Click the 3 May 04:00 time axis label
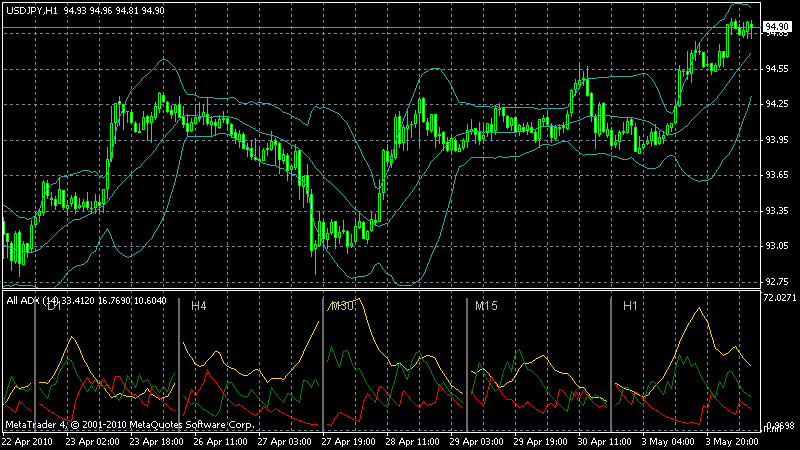The image size is (800, 450). coord(668,442)
